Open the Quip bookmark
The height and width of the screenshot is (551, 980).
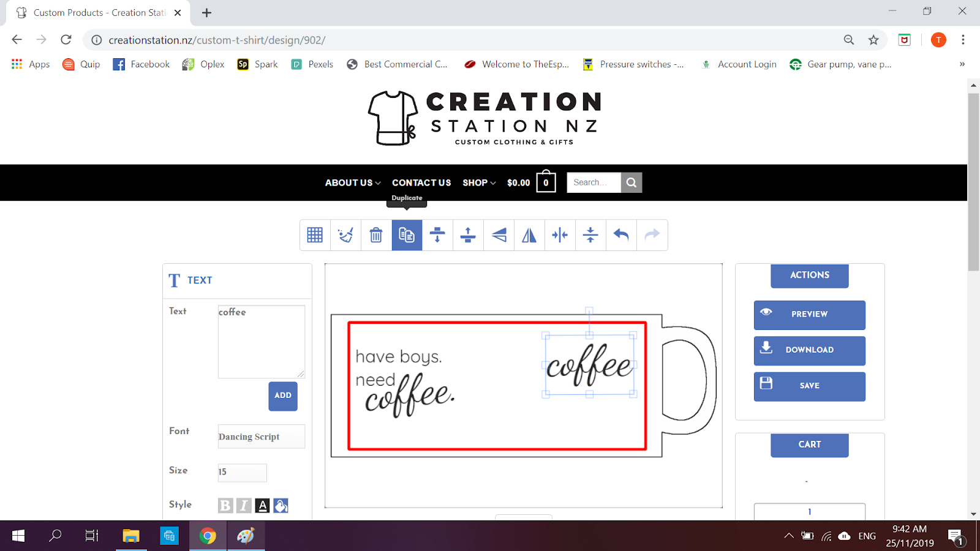point(81,64)
